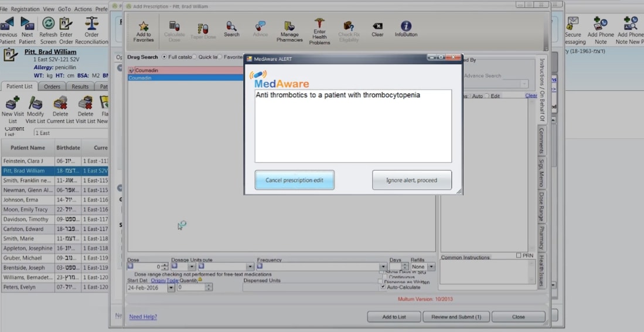The height and width of the screenshot is (332, 644).
Task: Toggle Dispense as Written checkbox
Action: (x=380, y=282)
